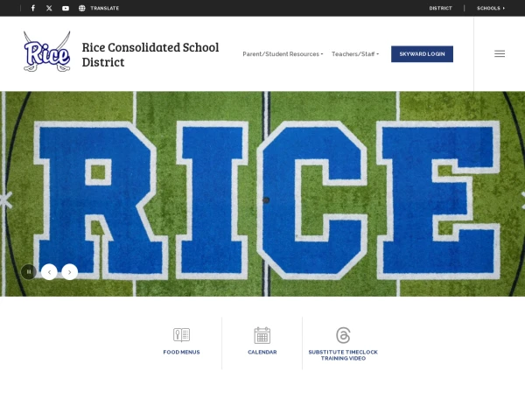Expand the Teachers/Staff dropdown
The height and width of the screenshot is (420, 525).
pos(355,54)
